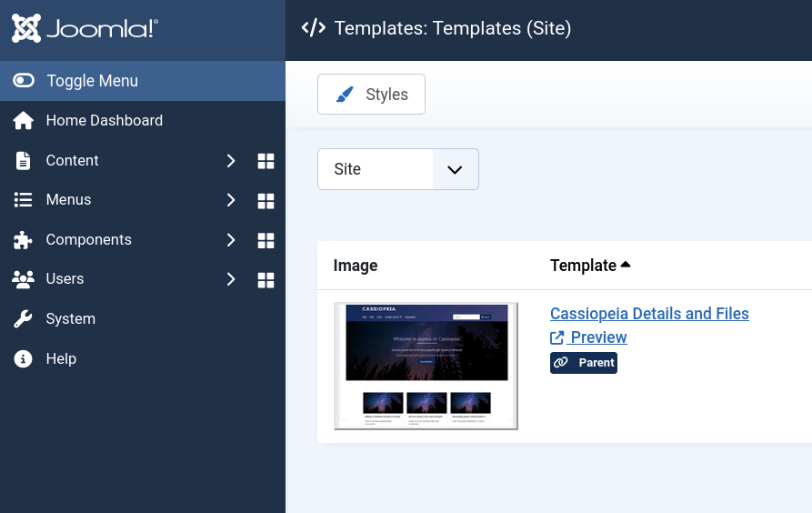Viewport: 812px width, 513px height.
Task: Click the Preview external link icon
Action: pyautogui.click(x=556, y=337)
